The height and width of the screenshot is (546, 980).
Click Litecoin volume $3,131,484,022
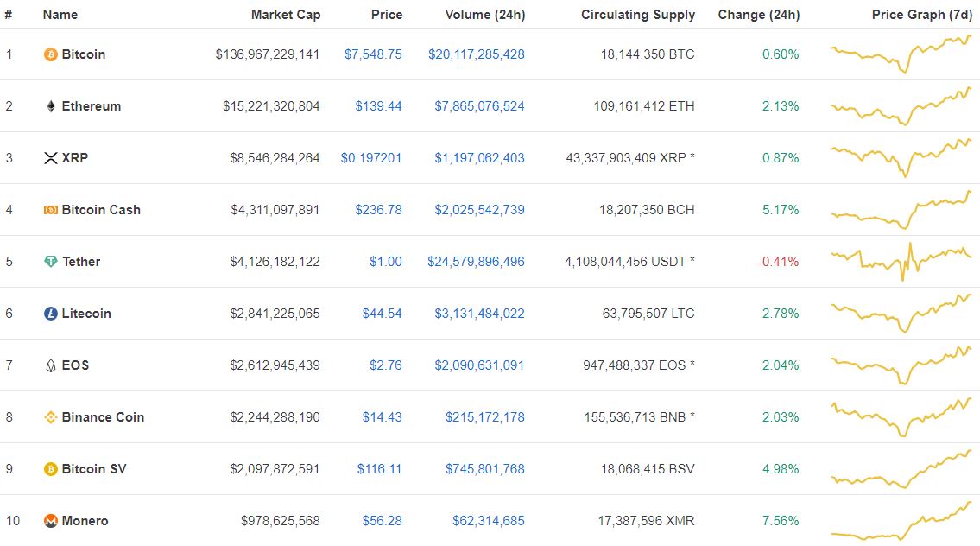pos(479,314)
